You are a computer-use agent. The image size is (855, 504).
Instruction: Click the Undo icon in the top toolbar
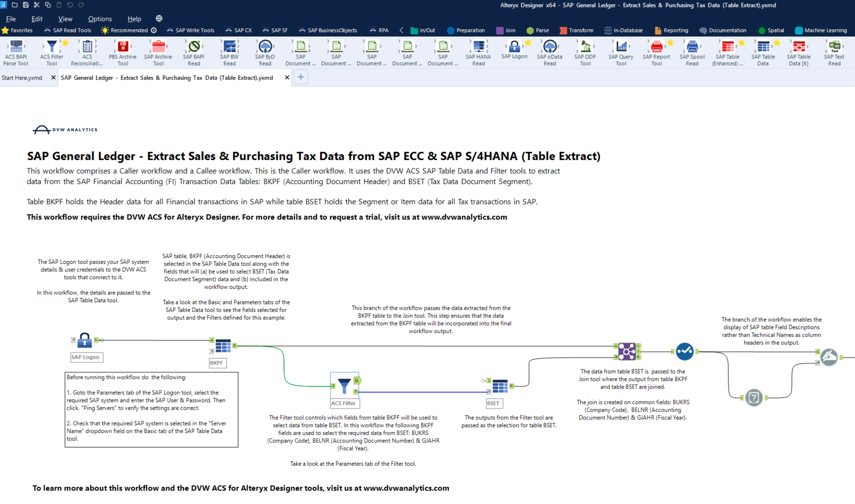[70, 5]
